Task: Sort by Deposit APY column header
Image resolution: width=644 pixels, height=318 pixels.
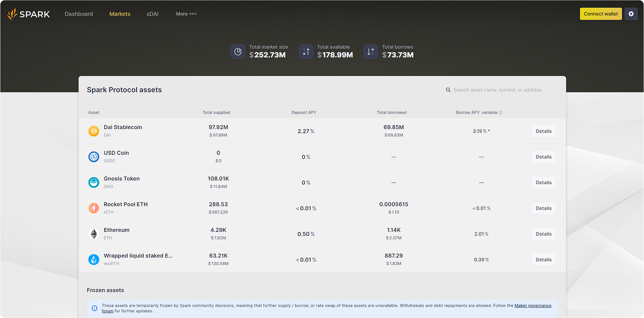Action: [x=304, y=113]
